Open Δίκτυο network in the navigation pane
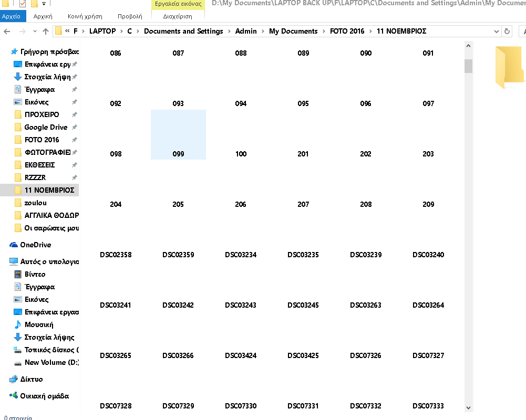 (x=31, y=379)
